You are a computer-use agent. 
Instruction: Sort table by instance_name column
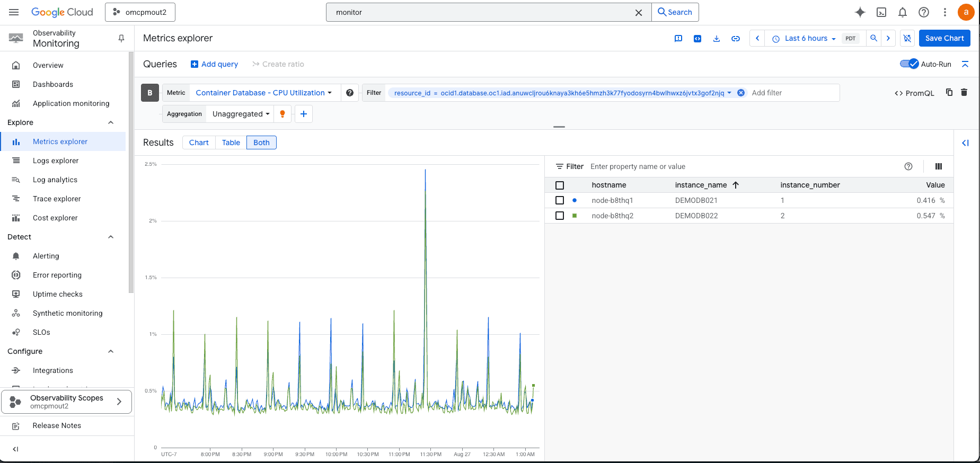pos(707,185)
